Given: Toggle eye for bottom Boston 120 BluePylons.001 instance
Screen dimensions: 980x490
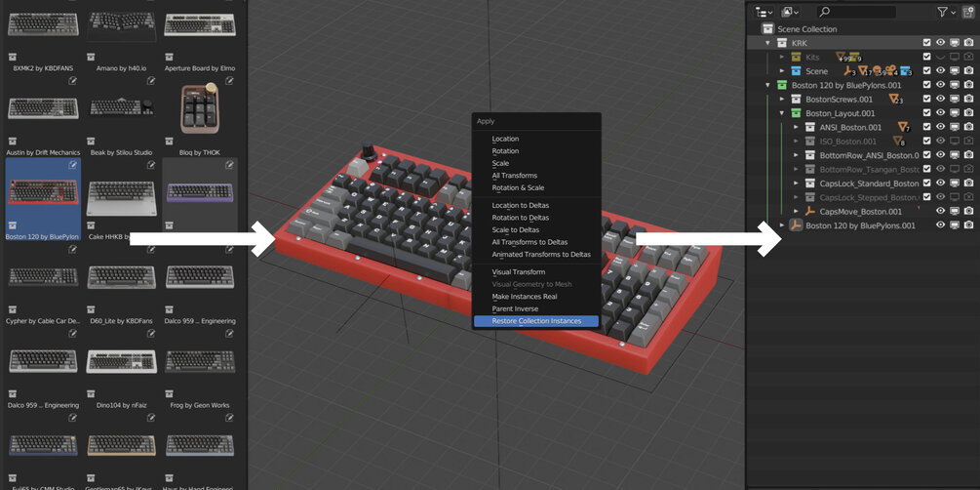Looking at the screenshot, I should tap(941, 225).
